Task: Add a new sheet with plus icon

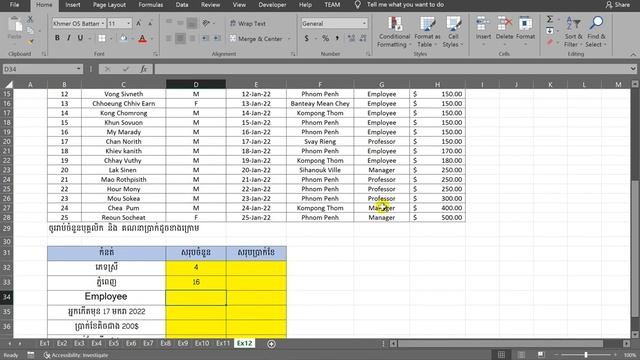Action: pos(271,344)
